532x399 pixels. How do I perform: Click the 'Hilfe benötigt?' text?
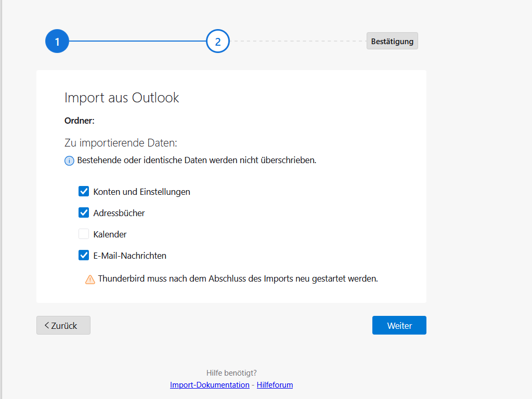231,373
